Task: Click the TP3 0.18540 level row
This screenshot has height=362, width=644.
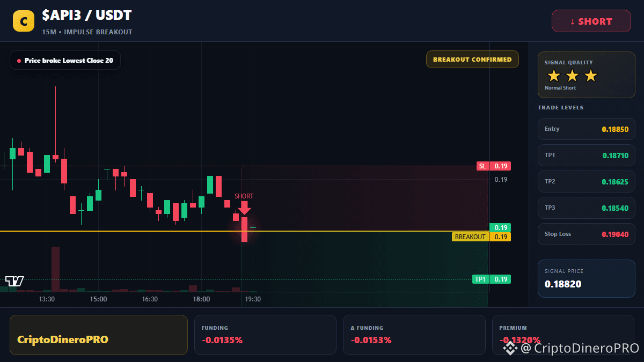Action: point(587,208)
